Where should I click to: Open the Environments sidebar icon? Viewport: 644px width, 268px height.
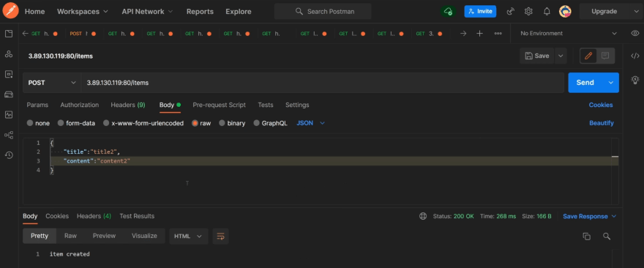tap(9, 74)
